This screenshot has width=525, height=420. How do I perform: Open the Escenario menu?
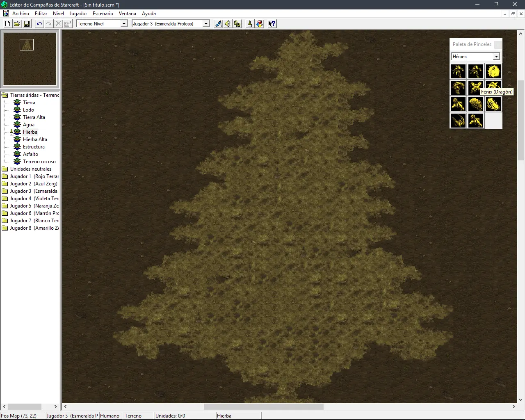[x=103, y=14]
